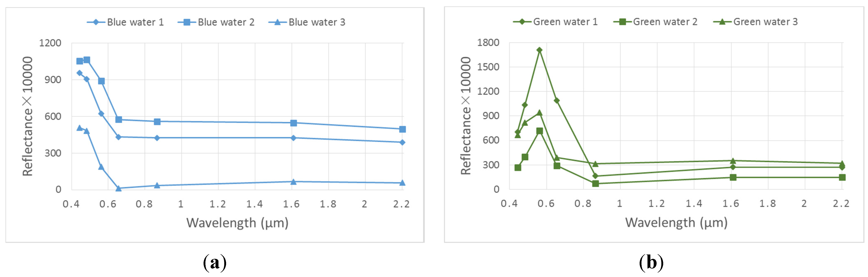Viewport: 868px width, 277px height.
Task: Select Green water 1 peak data point
Action: 540,50
